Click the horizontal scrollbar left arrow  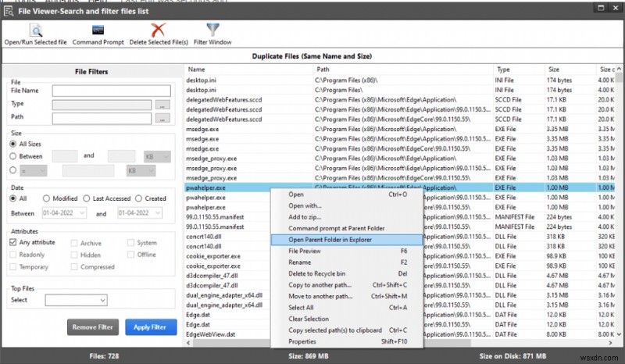[x=188, y=342]
